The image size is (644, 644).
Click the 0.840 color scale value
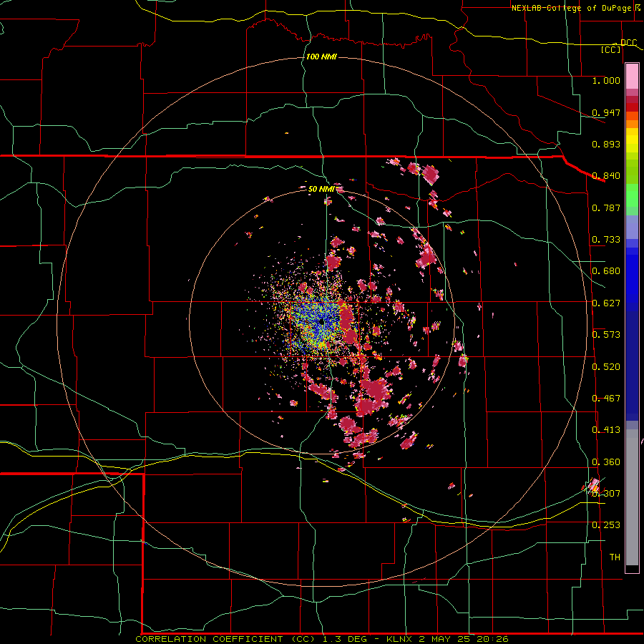pos(606,176)
